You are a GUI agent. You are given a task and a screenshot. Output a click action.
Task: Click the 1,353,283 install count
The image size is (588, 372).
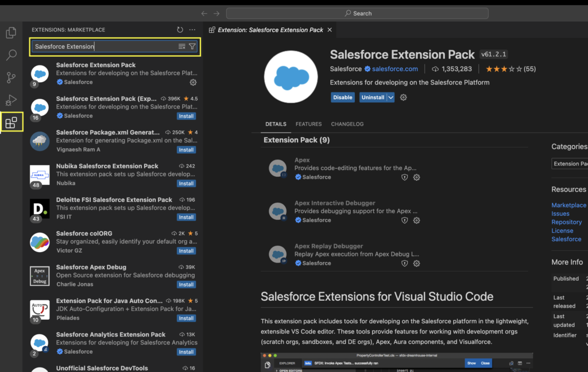tap(452, 69)
